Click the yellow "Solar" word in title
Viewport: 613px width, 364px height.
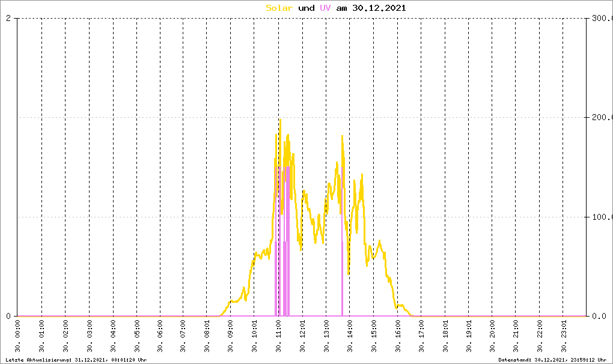coord(279,8)
